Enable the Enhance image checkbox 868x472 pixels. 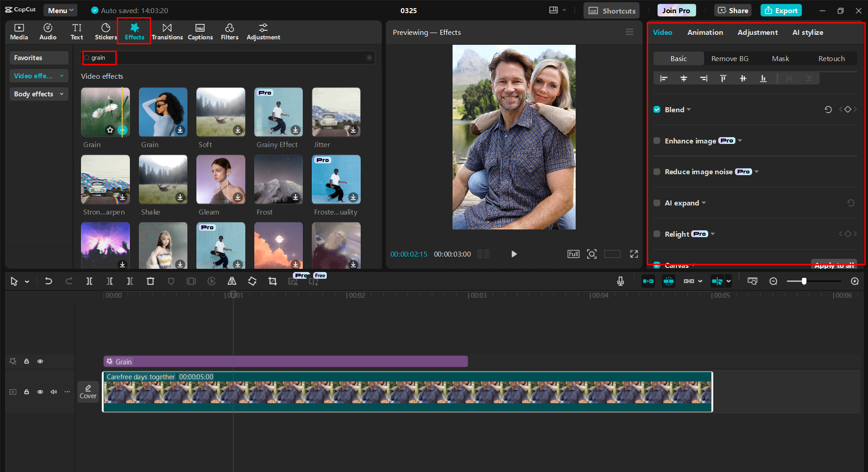pos(657,141)
